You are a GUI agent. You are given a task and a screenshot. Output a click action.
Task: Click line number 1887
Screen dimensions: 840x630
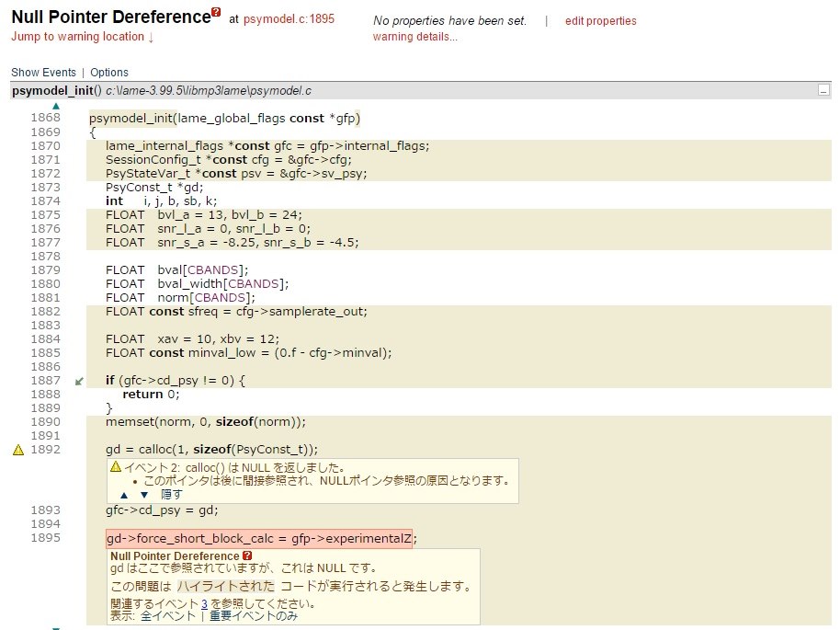pyautogui.click(x=46, y=380)
